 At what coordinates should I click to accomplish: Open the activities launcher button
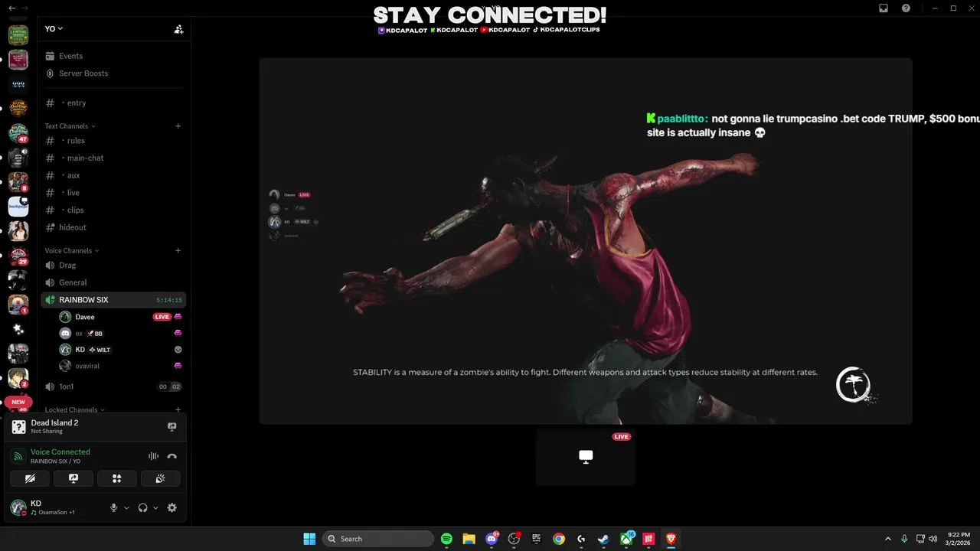[117, 478]
